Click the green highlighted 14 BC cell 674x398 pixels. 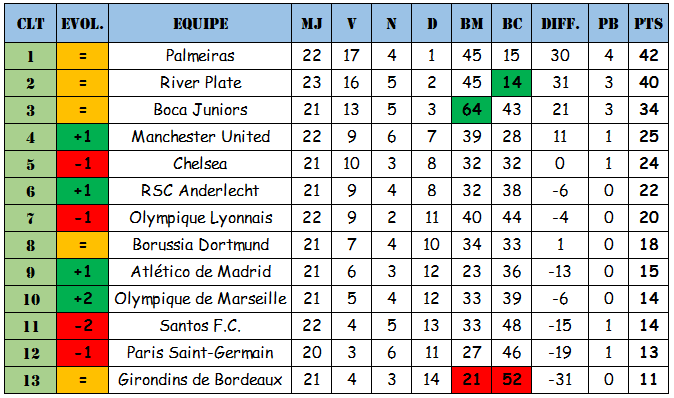pos(512,83)
